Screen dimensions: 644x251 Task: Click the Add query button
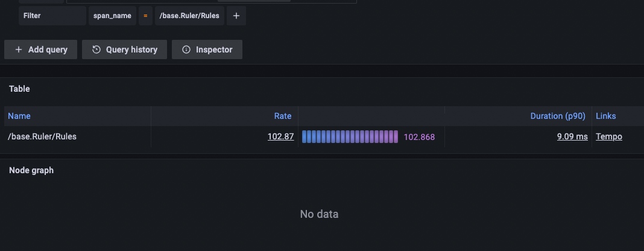point(40,49)
